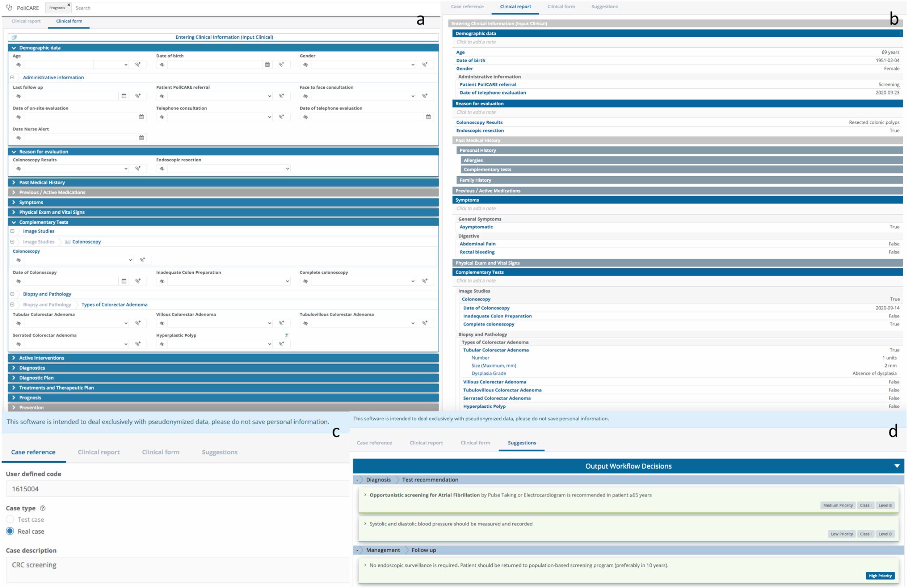Open calendar for Date of telephone evaluation
This screenshot has height=588, width=908.
coord(428,117)
